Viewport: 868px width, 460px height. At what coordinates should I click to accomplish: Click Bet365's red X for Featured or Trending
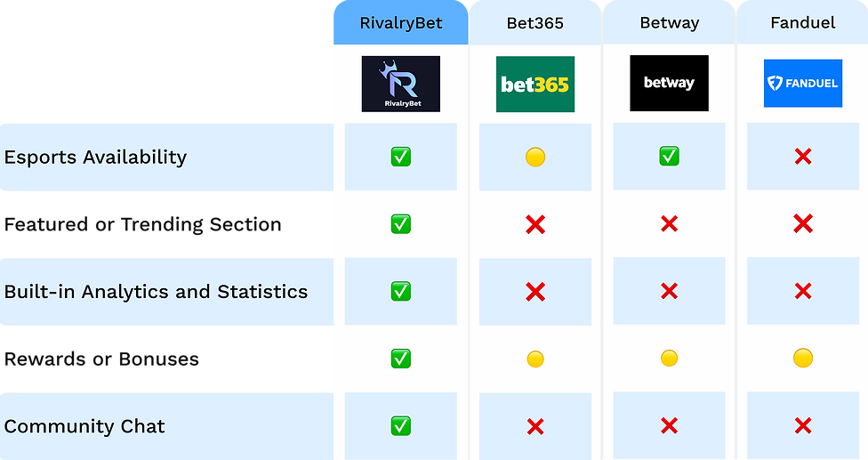(535, 224)
